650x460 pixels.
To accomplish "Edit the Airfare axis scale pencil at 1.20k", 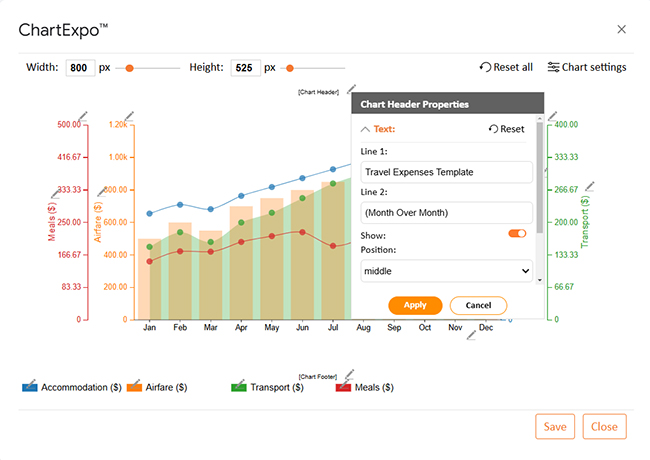I will tap(129, 116).
